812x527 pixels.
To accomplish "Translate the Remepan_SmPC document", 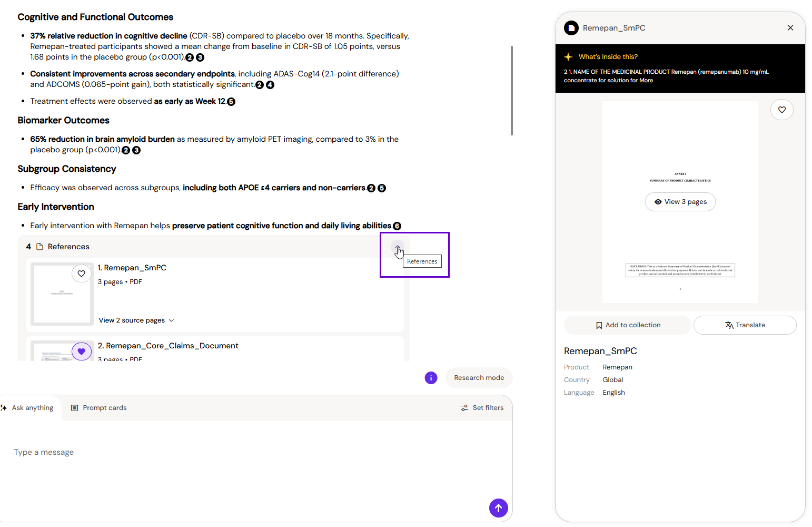I will click(745, 325).
